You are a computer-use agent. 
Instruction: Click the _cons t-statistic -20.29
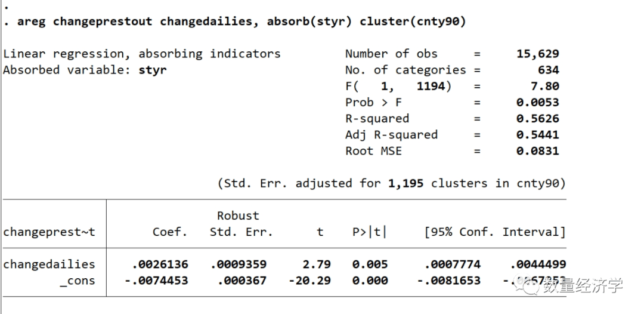coord(309,280)
